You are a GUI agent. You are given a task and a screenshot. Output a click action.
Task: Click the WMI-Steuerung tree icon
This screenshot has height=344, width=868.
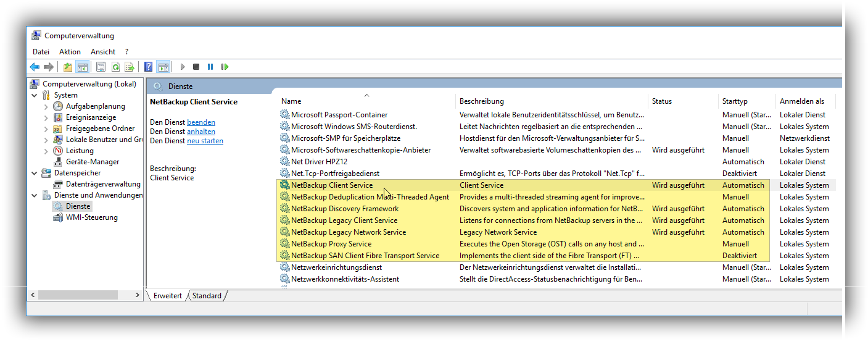click(58, 217)
